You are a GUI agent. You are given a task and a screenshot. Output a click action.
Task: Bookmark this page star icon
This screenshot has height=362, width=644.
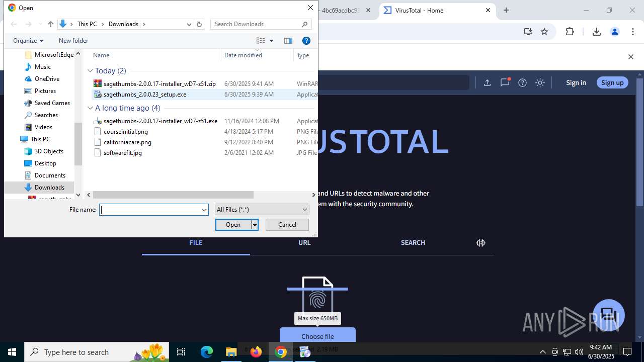[544, 32]
